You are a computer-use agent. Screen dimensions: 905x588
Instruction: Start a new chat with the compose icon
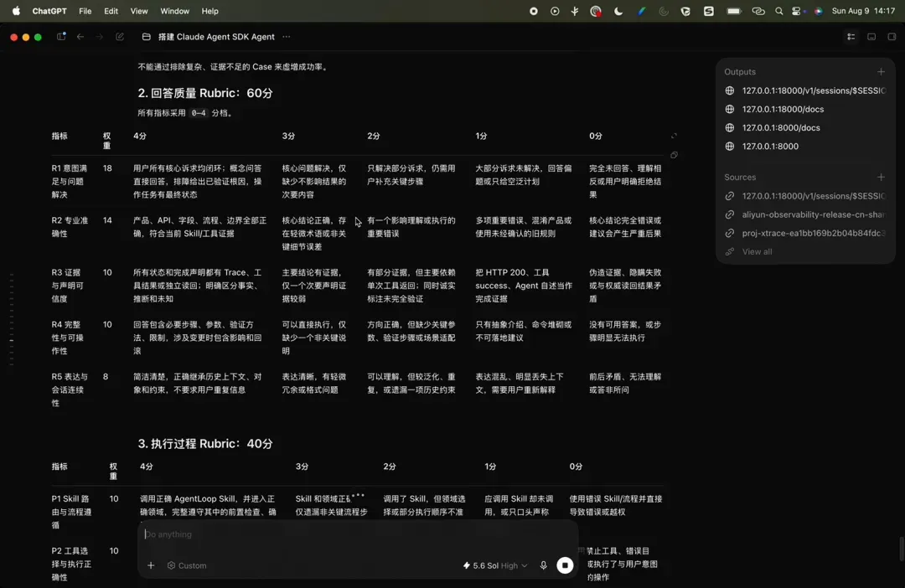(120, 36)
